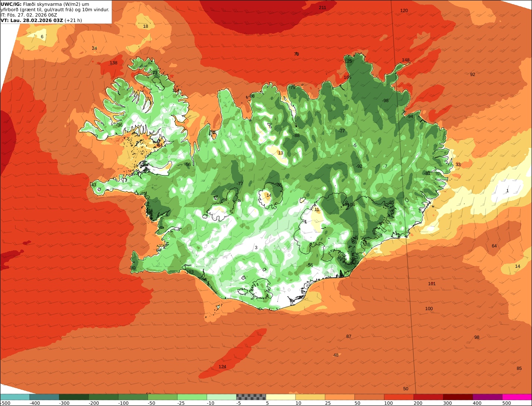532x406 pixels.
Task: Click the '103' value on the southwest coast
Action: 190,272
